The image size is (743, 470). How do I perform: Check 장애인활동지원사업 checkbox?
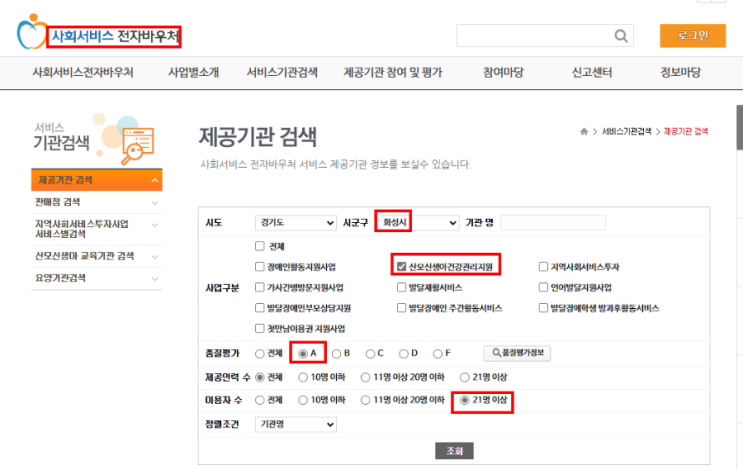coord(260,267)
